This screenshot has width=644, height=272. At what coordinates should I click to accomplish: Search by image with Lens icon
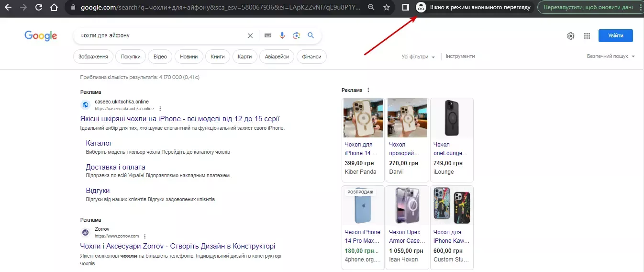tap(297, 35)
